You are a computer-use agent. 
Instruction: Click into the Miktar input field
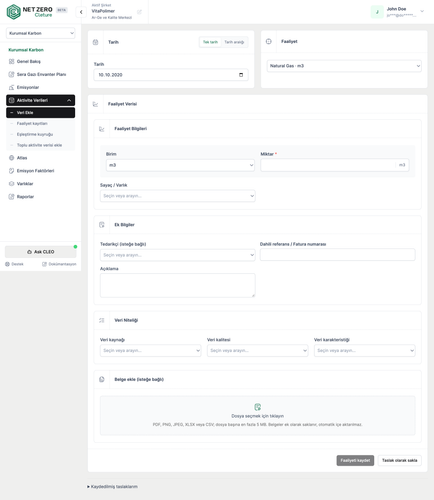pyautogui.click(x=328, y=165)
